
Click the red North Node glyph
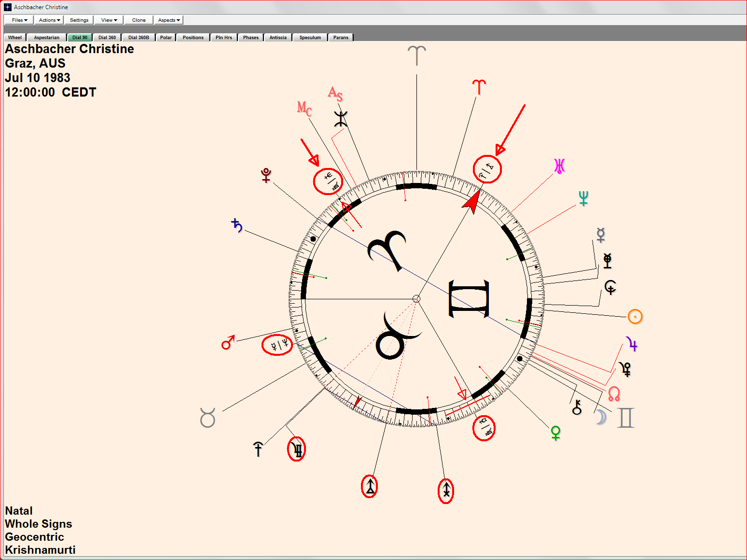614,394
